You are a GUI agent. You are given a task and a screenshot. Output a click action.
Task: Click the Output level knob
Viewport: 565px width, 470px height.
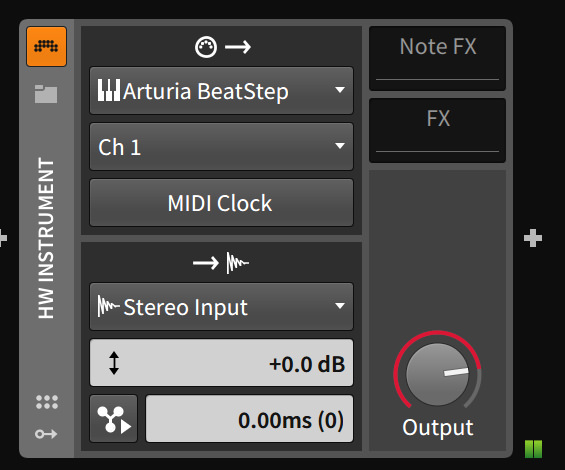click(x=437, y=374)
